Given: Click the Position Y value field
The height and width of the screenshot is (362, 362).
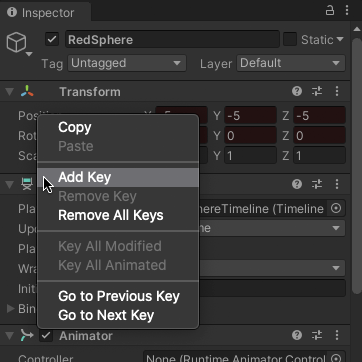Looking at the screenshot, I should (x=250, y=116).
